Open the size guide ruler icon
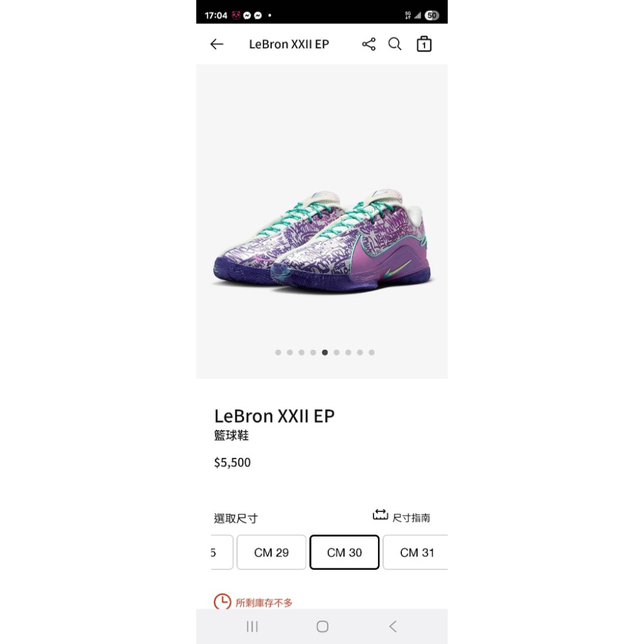This screenshot has width=644, height=644. point(380,515)
